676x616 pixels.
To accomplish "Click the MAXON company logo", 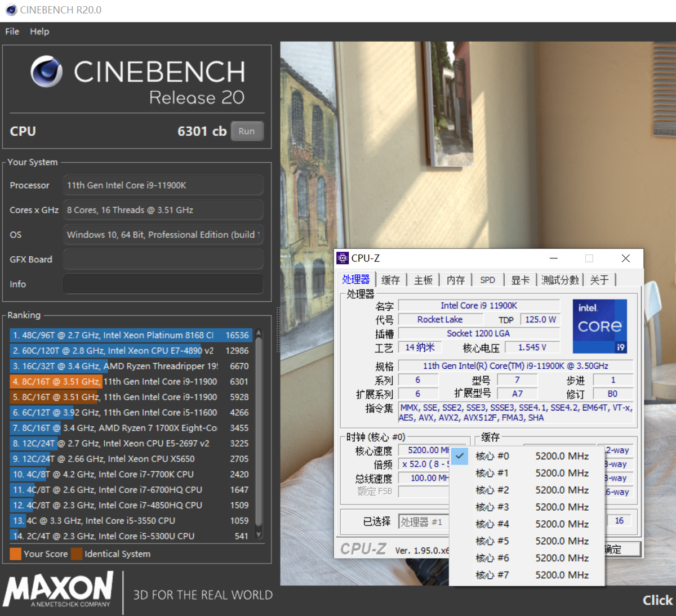I will pos(59,590).
